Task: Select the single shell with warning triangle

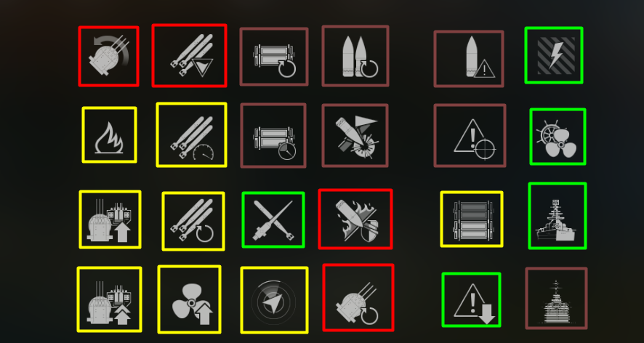Action: pyautogui.click(x=469, y=59)
